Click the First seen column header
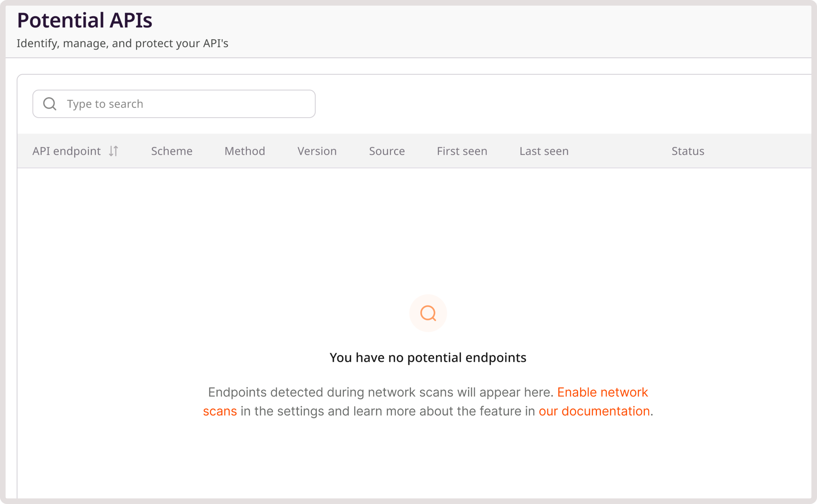The width and height of the screenshot is (817, 504). (x=462, y=151)
